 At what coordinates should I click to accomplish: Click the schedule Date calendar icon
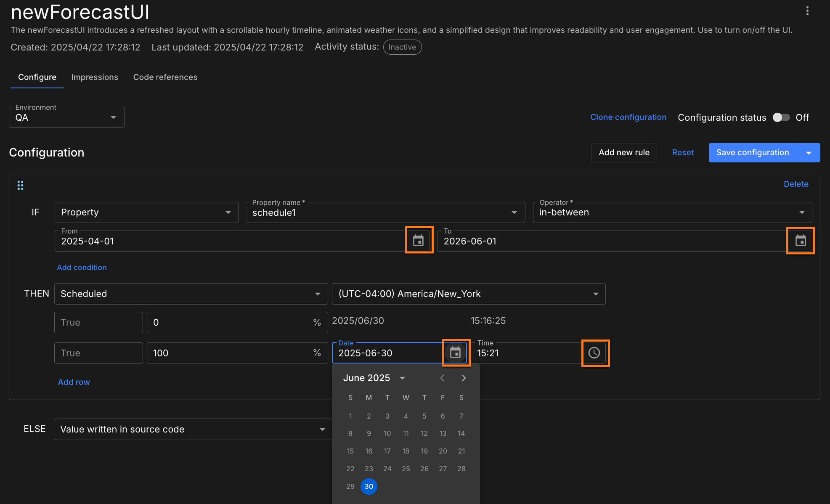point(456,353)
